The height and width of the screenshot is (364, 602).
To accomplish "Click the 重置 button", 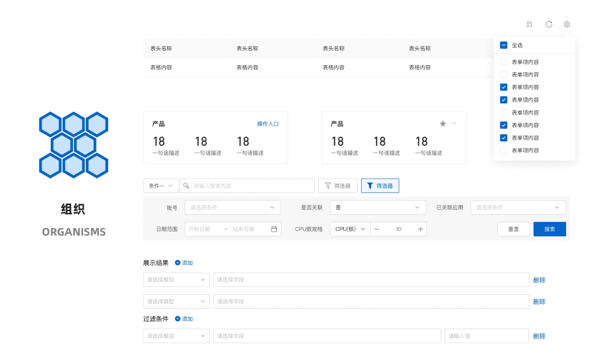I will (514, 229).
